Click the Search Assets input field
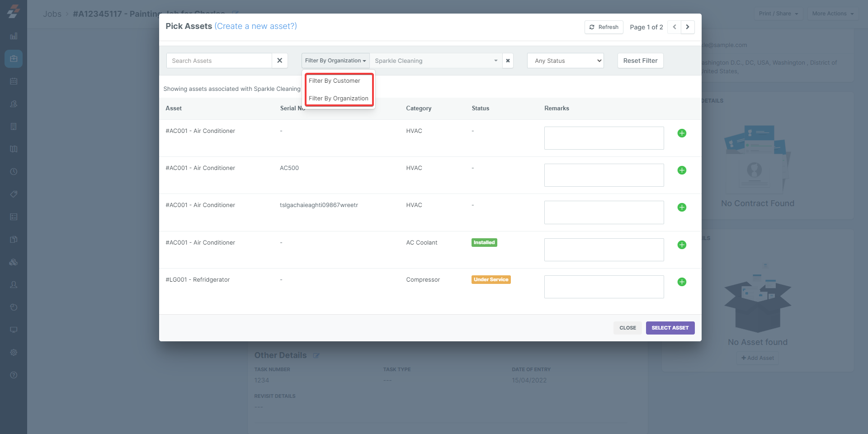The width and height of the screenshot is (868, 434). [219, 61]
